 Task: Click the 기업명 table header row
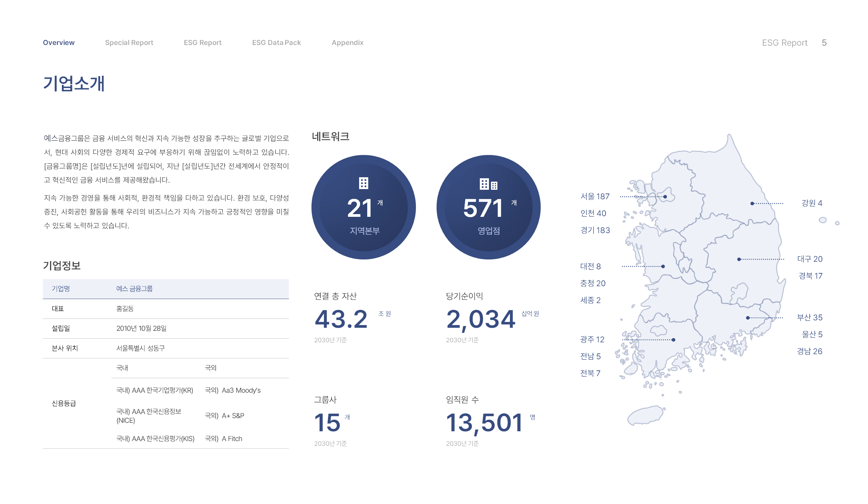[x=165, y=289]
